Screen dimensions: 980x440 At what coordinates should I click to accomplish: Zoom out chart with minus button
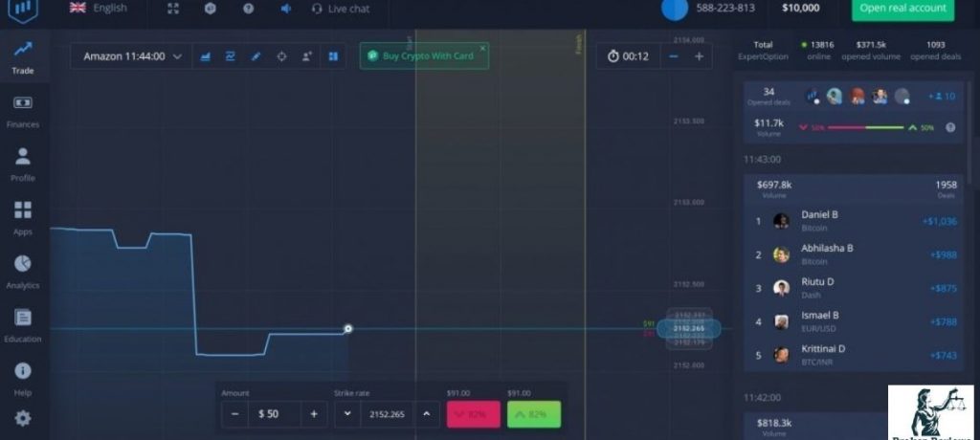[x=673, y=56]
